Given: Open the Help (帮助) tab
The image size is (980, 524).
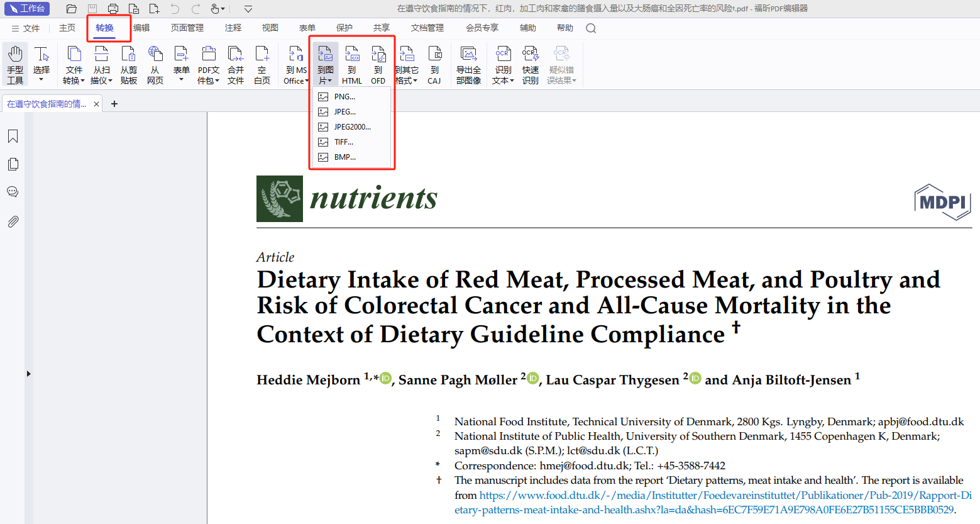Looking at the screenshot, I should tap(565, 28).
